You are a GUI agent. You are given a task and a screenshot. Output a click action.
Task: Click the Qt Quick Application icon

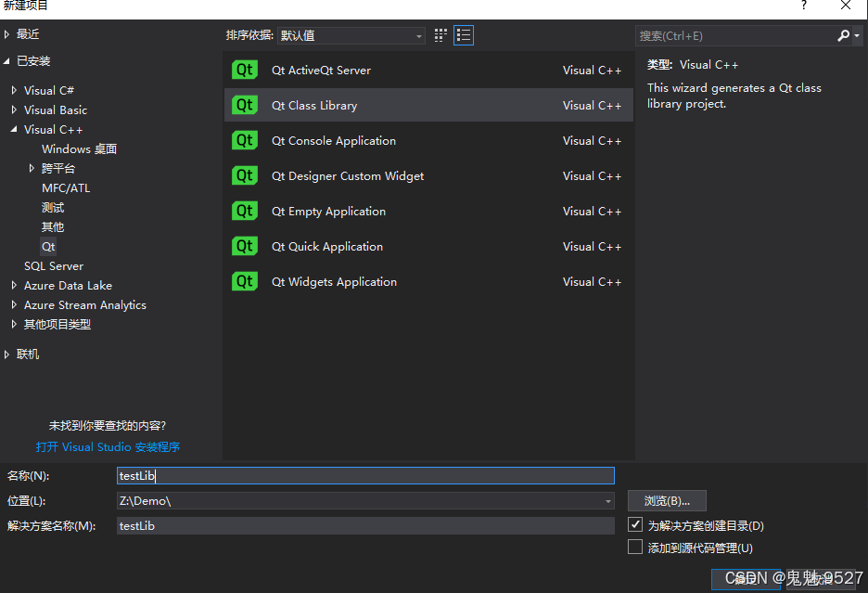coord(245,246)
